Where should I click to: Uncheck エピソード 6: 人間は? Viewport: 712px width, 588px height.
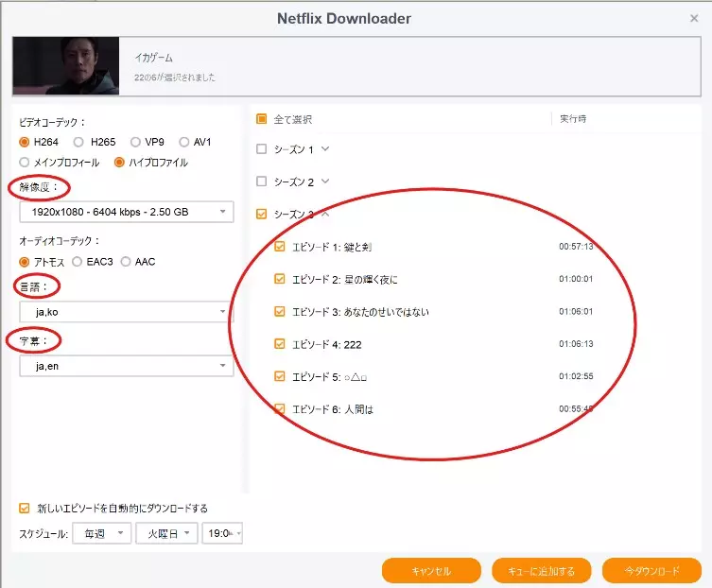(x=280, y=408)
